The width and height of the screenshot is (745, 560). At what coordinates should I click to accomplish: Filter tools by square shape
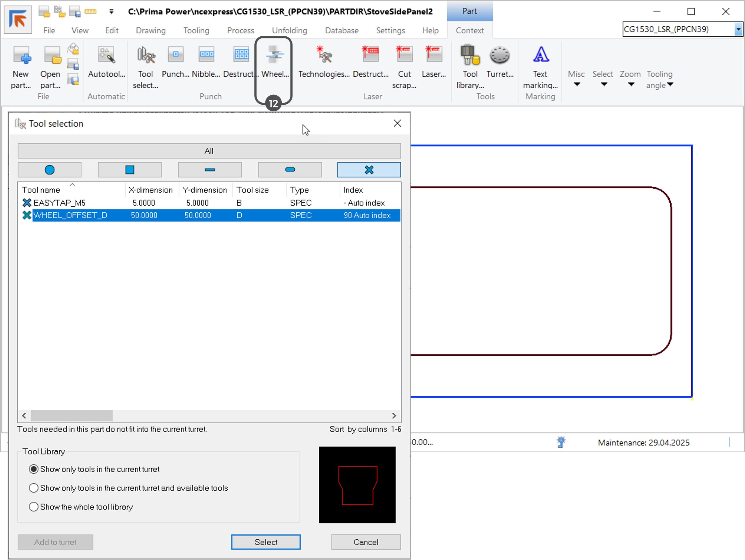130,170
